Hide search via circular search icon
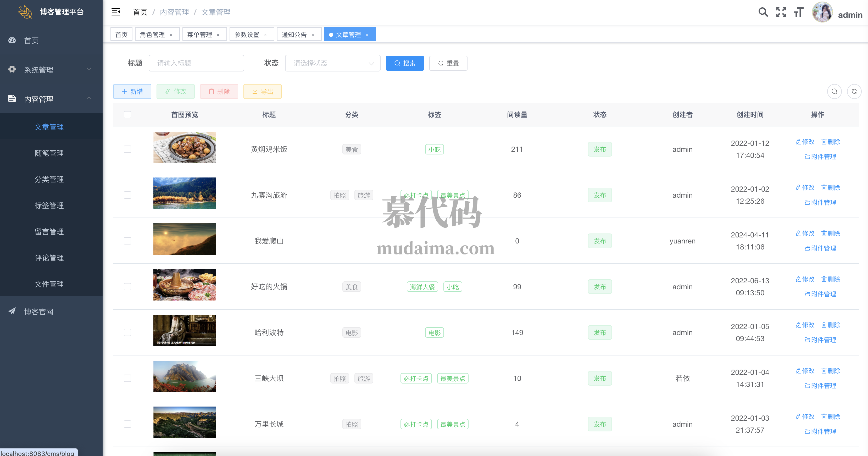The height and width of the screenshot is (456, 868). tap(834, 91)
